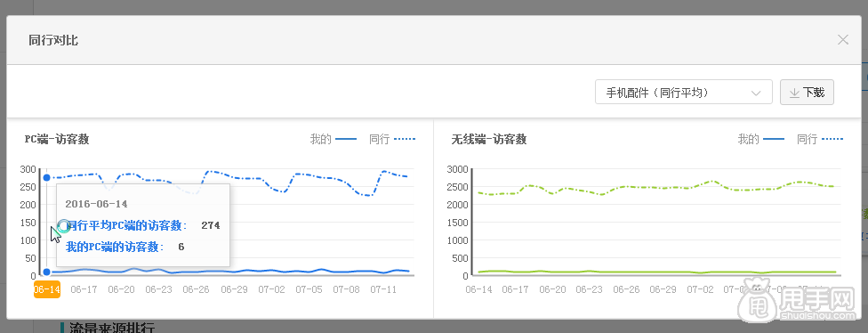Viewport: 868px width, 333px height.
Task: Select 06-26 on the 无线端 chart axis
Action: tap(625, 289)
